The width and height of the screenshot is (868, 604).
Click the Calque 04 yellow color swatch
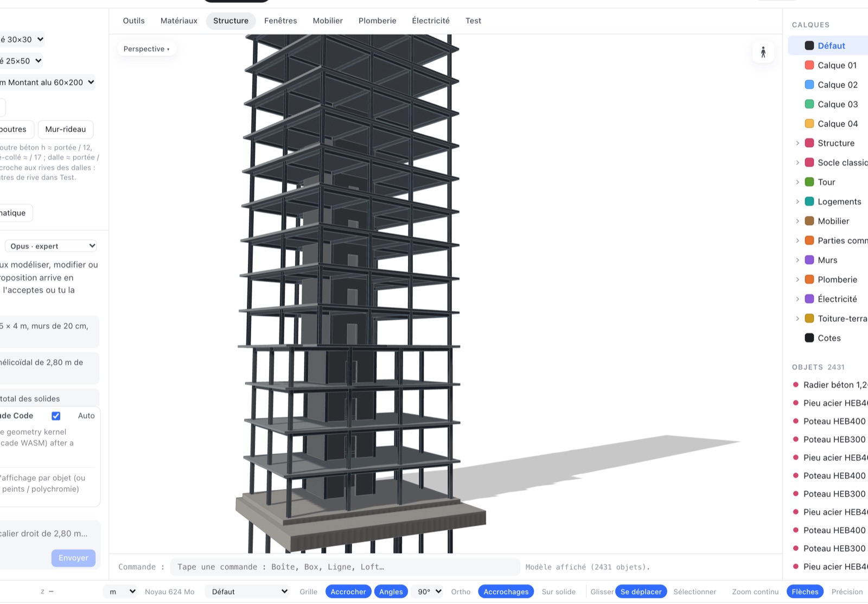point(809,124)
